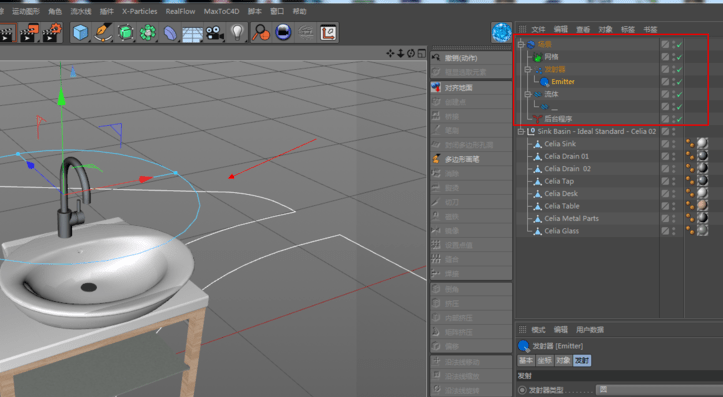Select the spline pen tool icon
This screenshot has height=397, width=723.
point(103,33)
